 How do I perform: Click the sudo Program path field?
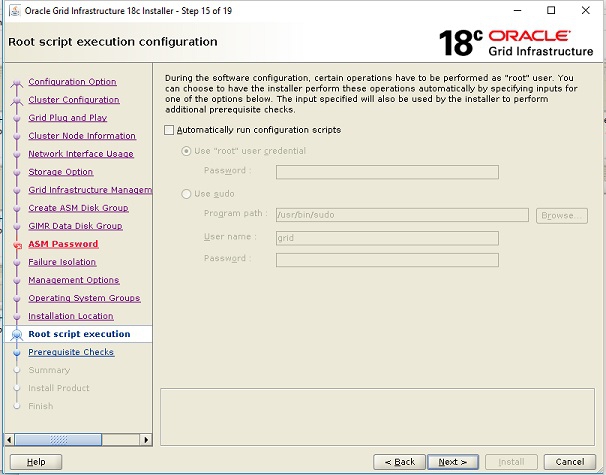point(402,215)
